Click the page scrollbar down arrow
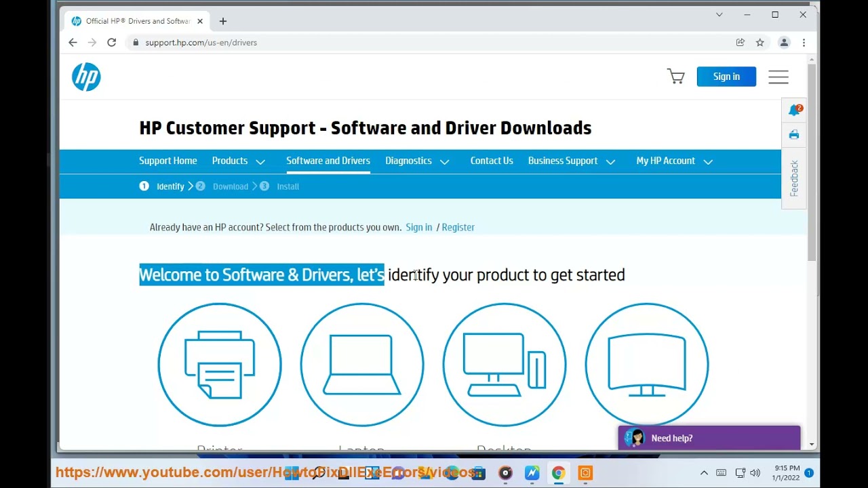The width and height of the screenshot is (868, 488). pos(812,445)
